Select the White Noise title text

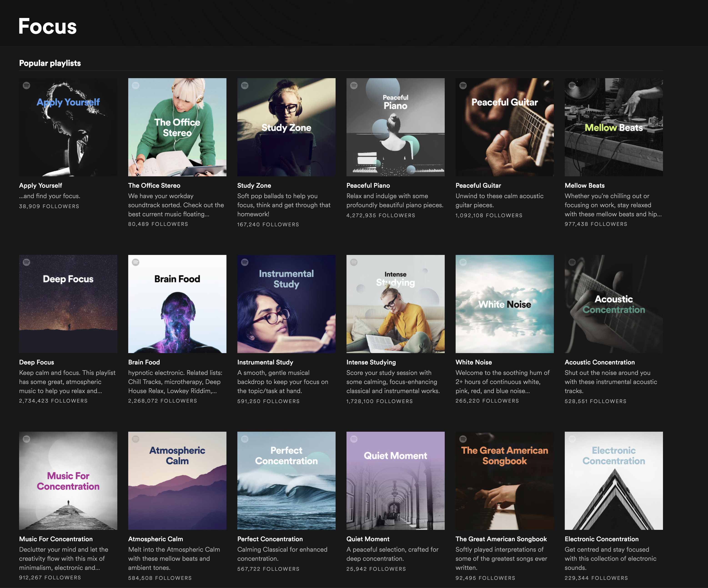pos(474,362)
